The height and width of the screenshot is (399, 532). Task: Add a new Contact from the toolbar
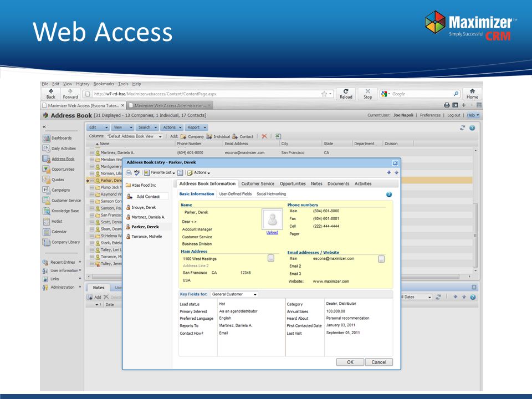(x=243, y=136)
